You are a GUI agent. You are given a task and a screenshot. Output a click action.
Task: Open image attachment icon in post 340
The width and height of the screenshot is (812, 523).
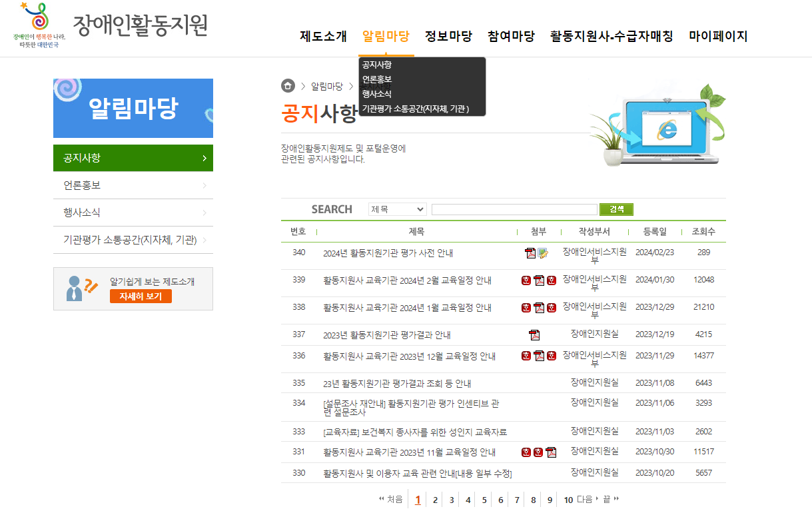(x=543, y=253)
